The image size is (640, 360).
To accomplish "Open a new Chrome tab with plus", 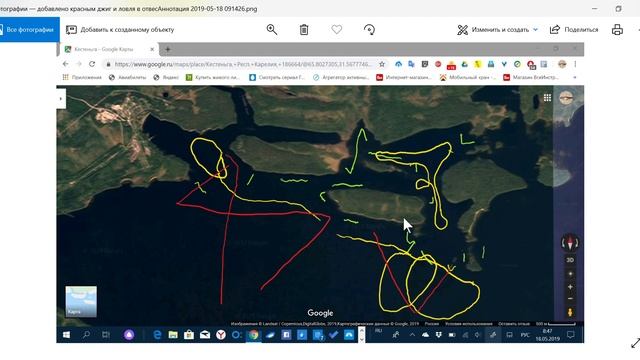I will tap(168, 49).
